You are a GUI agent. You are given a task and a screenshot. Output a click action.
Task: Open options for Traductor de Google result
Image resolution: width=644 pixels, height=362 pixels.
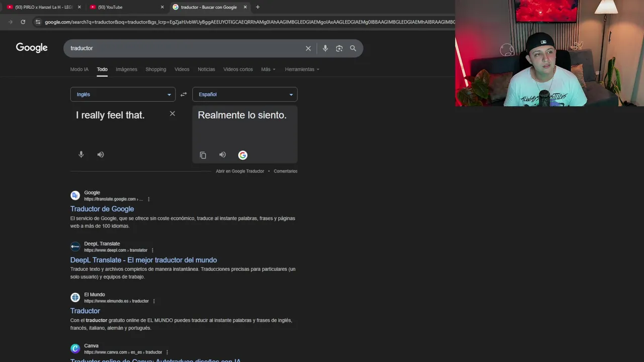(148, 199)
